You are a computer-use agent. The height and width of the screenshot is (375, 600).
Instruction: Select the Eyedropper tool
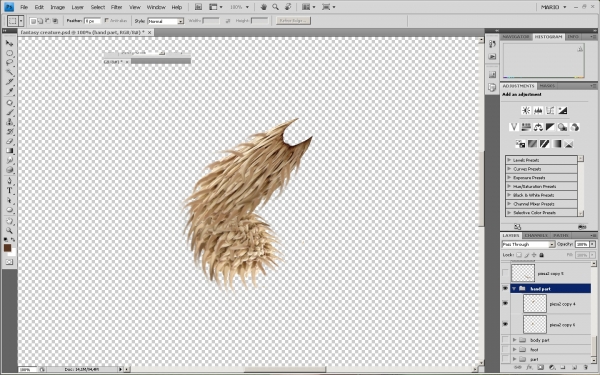pyautogui.click(x=9, y=91)
